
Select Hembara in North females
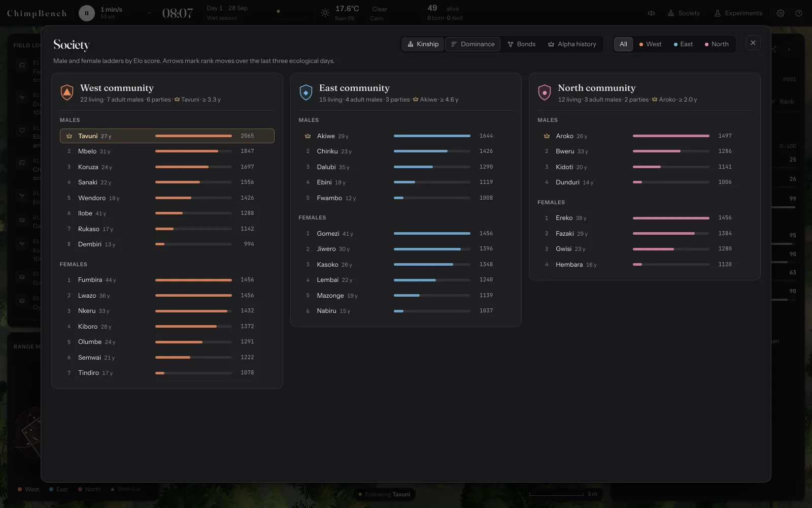click(x=645, y=265)
